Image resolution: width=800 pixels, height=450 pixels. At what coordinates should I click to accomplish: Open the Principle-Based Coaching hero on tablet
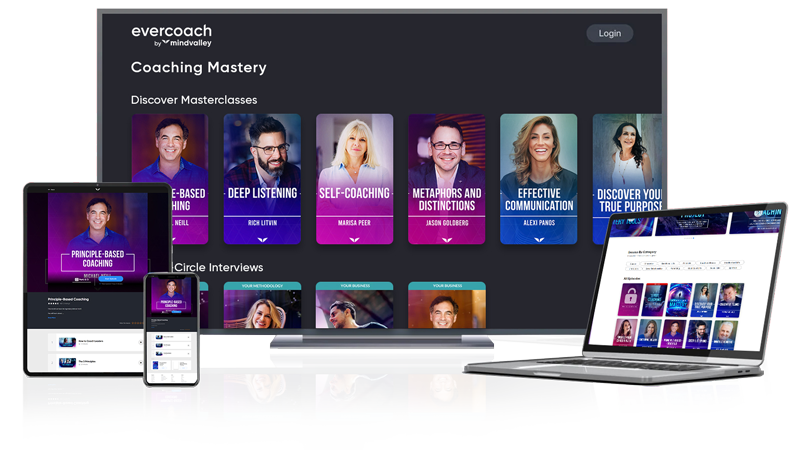tap(97, 240)
